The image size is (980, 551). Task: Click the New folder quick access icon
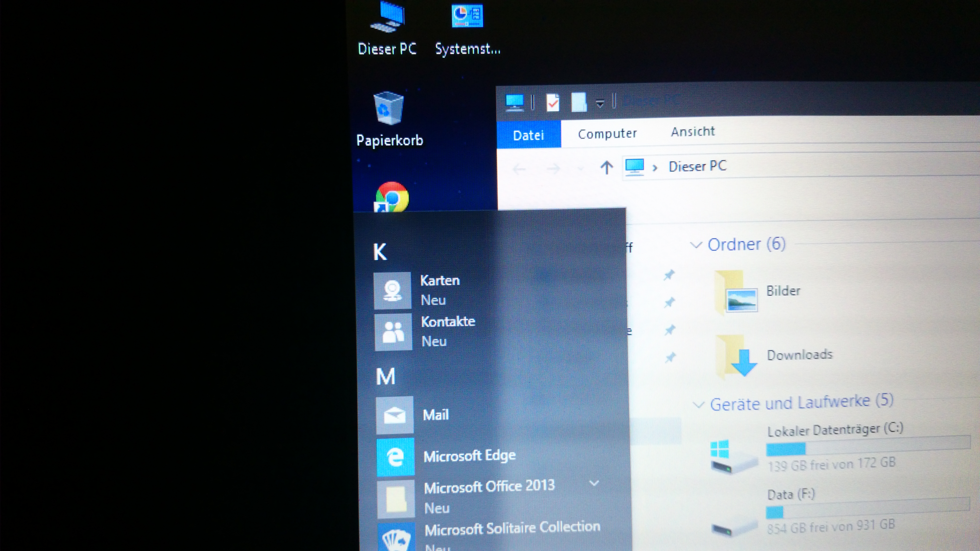point(579,102)
